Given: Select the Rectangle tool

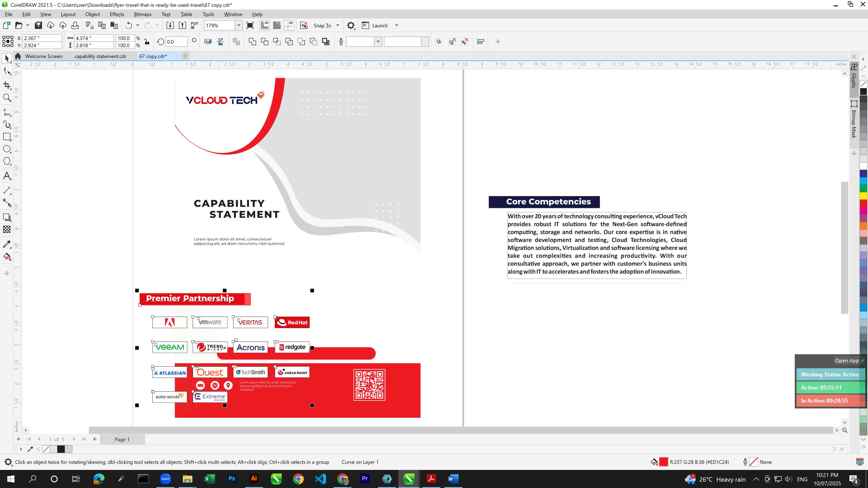Looking at the screenshot, I should click(7, 137).
